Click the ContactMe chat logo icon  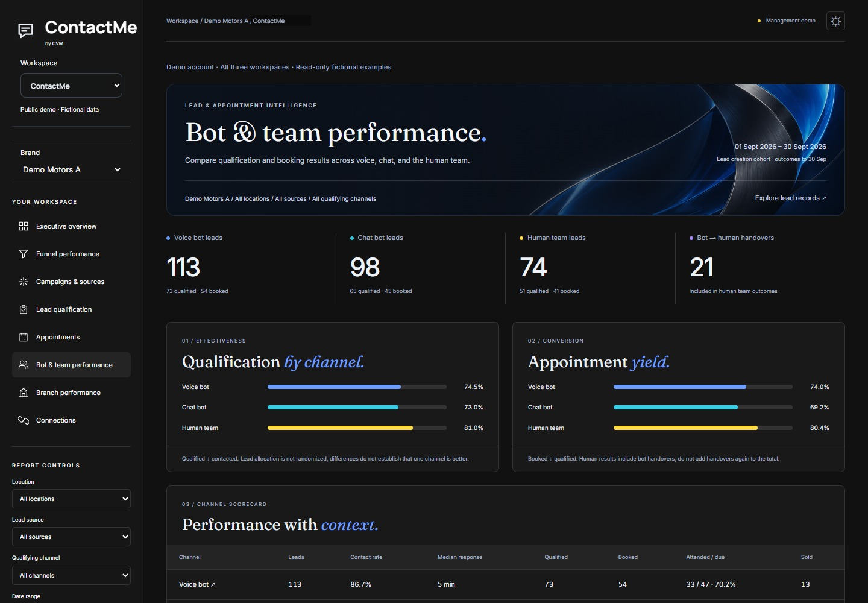[25, 30]
